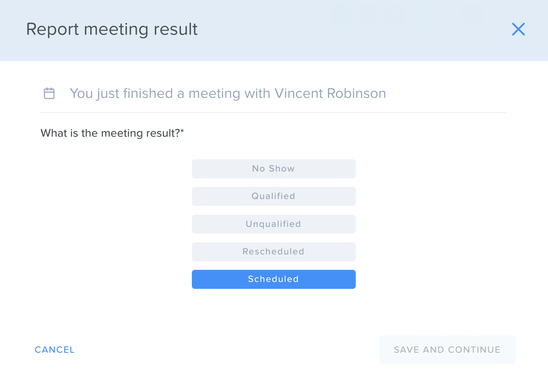Image resolution: width=548 pixels, height=392 pixels.
Task: Toggle the No Show button
Action: coord(274,169)
